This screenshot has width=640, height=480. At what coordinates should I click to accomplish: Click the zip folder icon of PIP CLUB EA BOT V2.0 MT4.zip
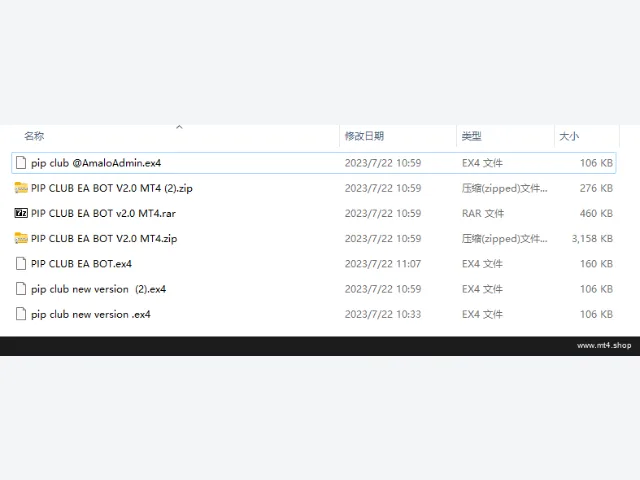(x=21, y=238)
